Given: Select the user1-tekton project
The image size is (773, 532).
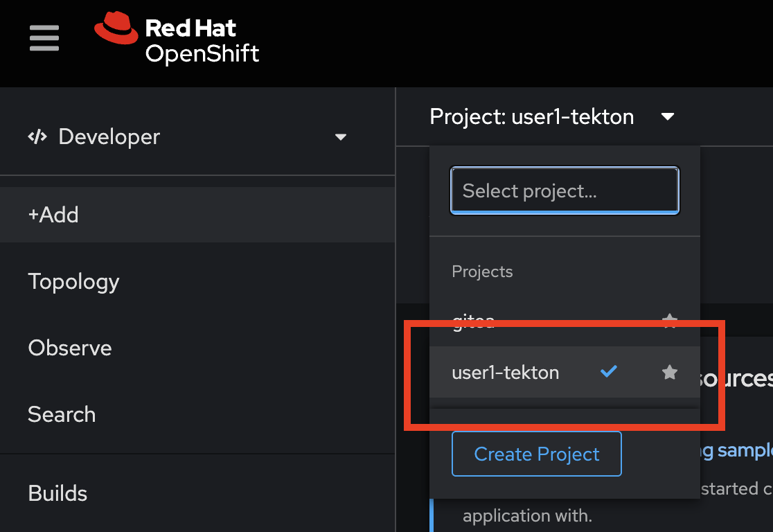Looking at the screenshot, I should [x=565, y=372].
